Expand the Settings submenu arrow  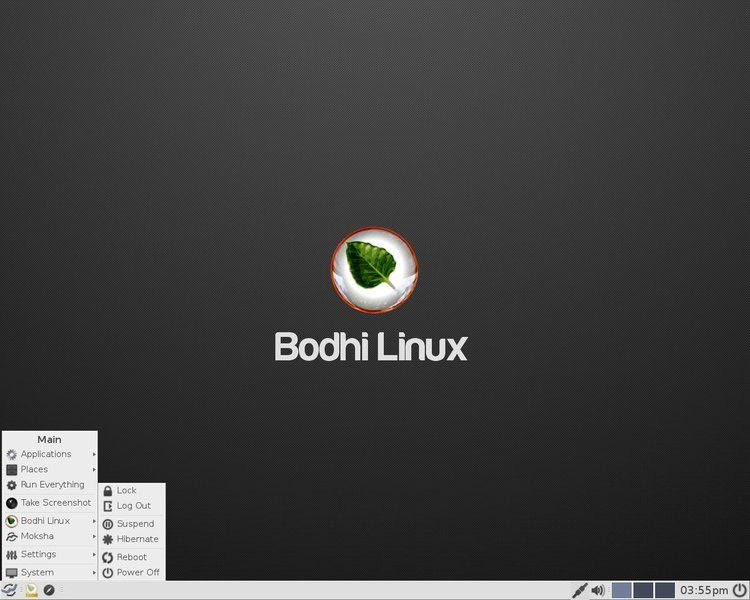pyautogui.click(x=94, y=555)
